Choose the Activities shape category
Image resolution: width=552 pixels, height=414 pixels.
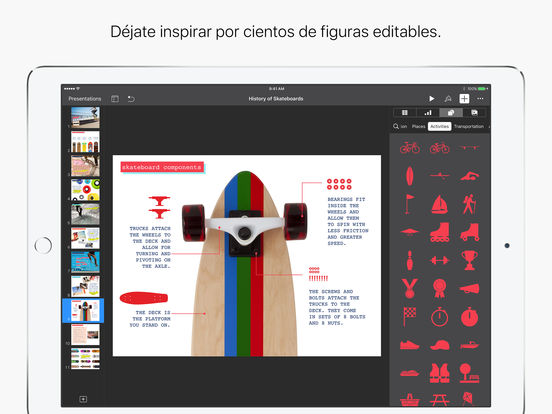click(x=440, y=126)
